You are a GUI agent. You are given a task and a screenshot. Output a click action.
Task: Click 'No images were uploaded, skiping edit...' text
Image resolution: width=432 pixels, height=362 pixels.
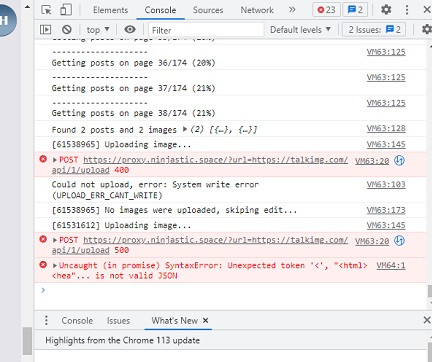coord(201,210)
